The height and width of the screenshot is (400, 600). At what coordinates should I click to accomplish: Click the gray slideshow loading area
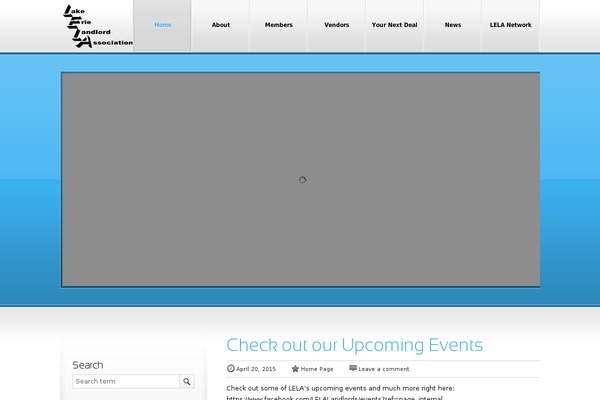[x=301, y=180]
